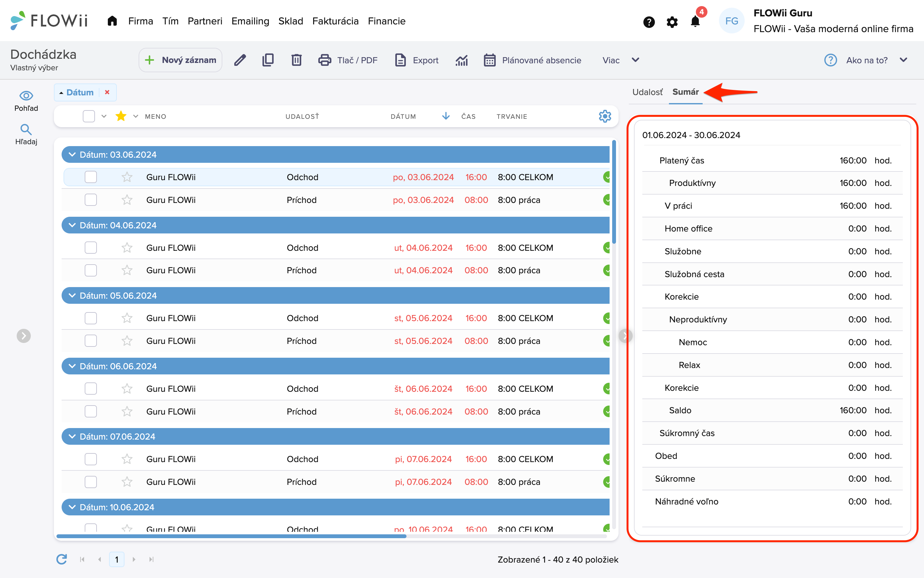Collapse the Dátum: 10.06.2024 group
The height and width of the screenshot is (578, 924).
pyautogui.click(x=72, y=507)
